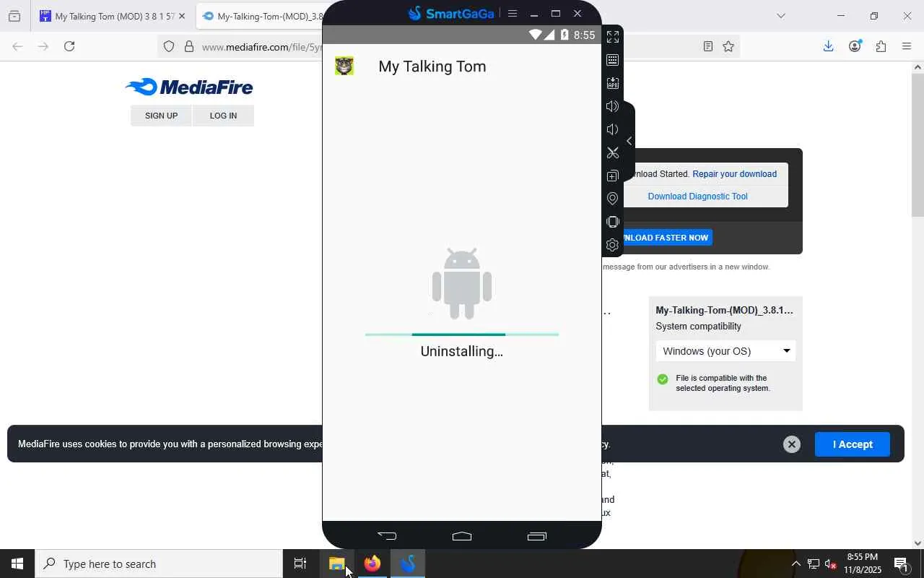The height and width of the screenshot is (578, 924).
Task: Open the Firefox downloads panel
Action: pos(829,46)
